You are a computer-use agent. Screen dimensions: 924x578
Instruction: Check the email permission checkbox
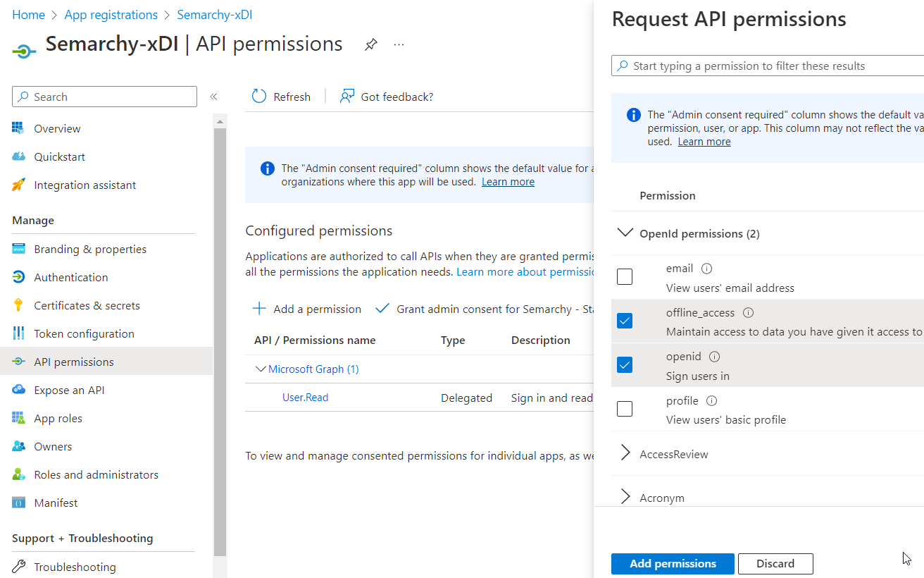(x=625, y=277)
